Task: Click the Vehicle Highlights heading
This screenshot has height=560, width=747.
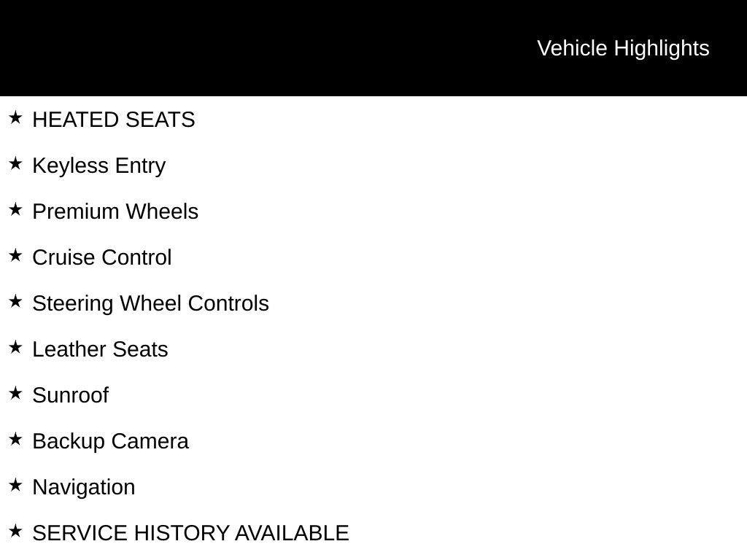Action: click(x=623, y=48)
